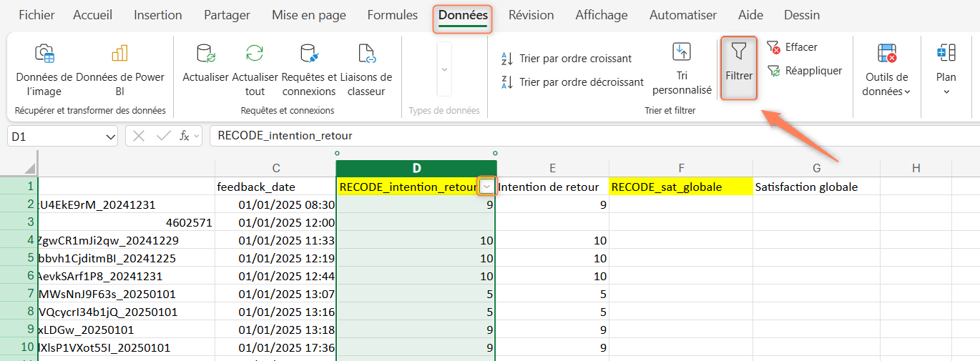The image size is (980, 361).
Task: Click Actualiser tout icon
Action: click(255, 54)
